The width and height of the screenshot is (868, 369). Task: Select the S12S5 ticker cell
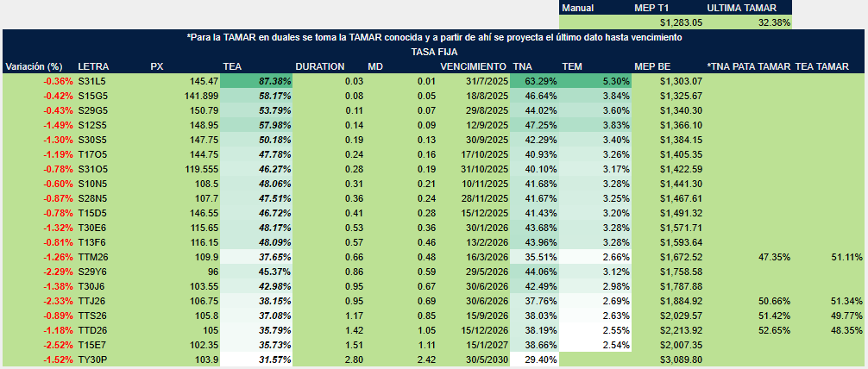pyautogui.click(x=93, y=124)
